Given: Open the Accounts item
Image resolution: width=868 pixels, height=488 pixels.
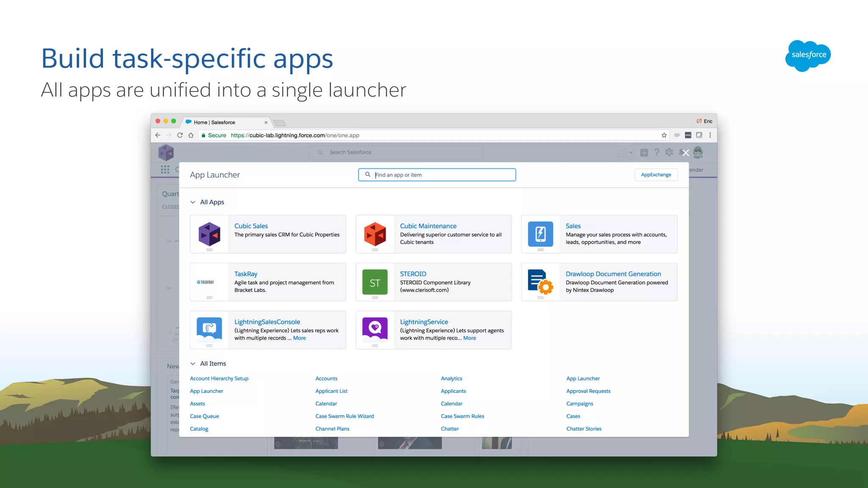Looking at the screenshot, I should 326,379.
